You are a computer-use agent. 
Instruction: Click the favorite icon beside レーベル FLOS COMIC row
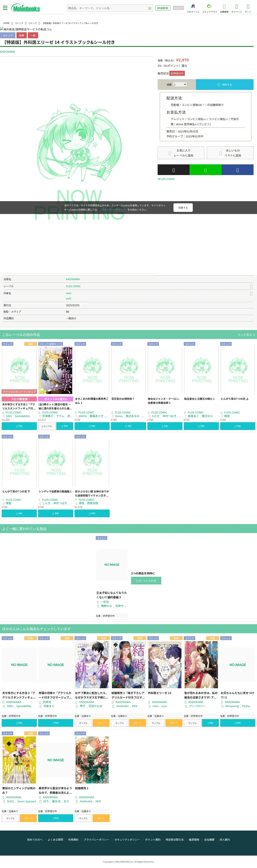click(x=251, y=286)
